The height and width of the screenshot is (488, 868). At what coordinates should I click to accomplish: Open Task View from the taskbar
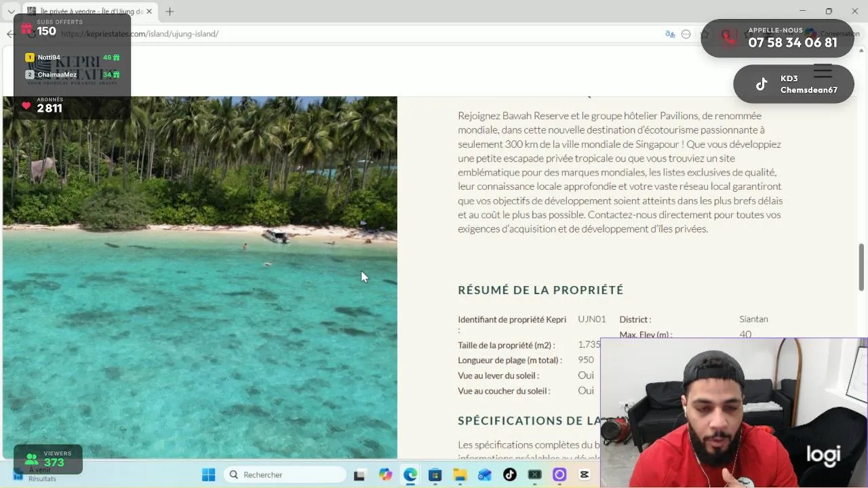(x=359, y=474)
